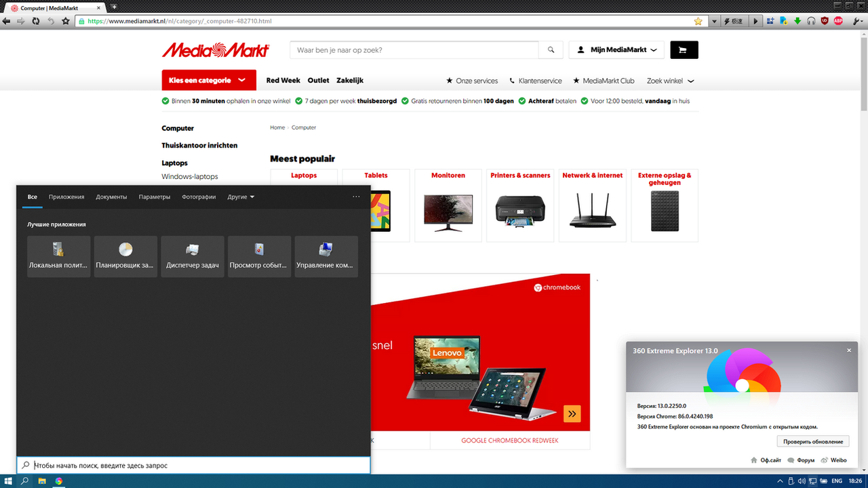The height and width of the screenshot is (488, 868).
Task: Click GOOGLE CHROMEBOOK REDWEEK banner link
Action: tap(510, 441)
